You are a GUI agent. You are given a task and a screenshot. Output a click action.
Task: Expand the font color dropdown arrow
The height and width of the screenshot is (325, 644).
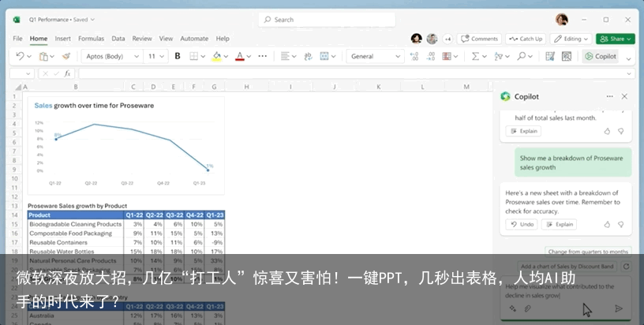pos(249,57)
